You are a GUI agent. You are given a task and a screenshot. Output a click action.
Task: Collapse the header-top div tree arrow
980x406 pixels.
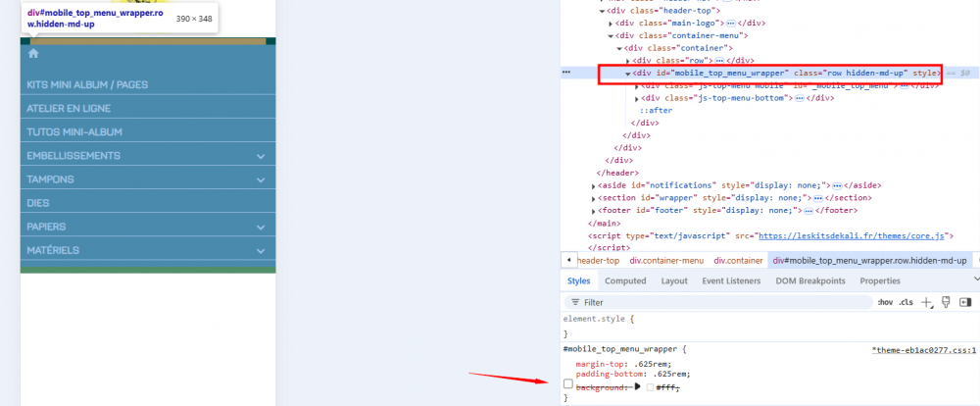coord(602,11)
